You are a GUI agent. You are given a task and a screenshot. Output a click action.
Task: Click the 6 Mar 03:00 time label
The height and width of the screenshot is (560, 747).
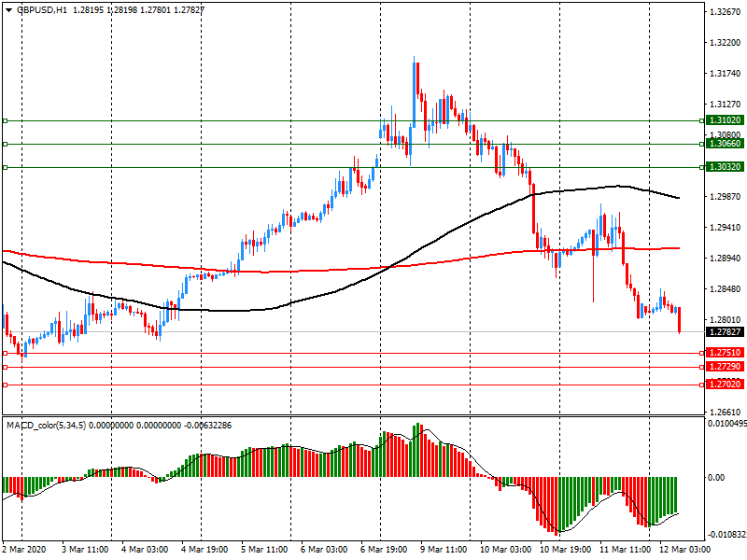[324, 550]
